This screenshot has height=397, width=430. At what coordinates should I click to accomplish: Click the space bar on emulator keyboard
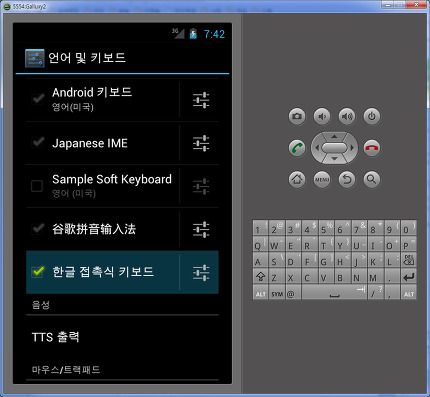(334, 293)
